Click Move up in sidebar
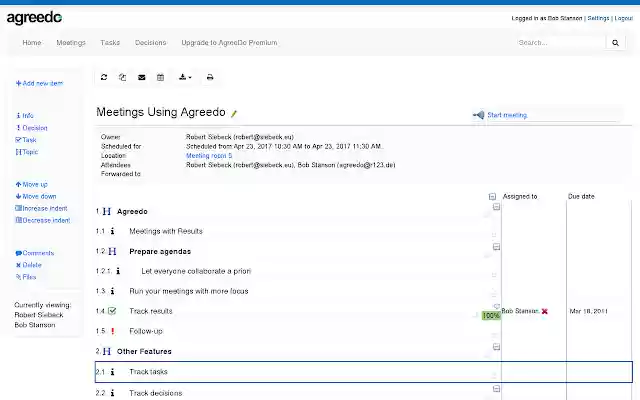Screen dimensions: 640x400 coord(31,184)
